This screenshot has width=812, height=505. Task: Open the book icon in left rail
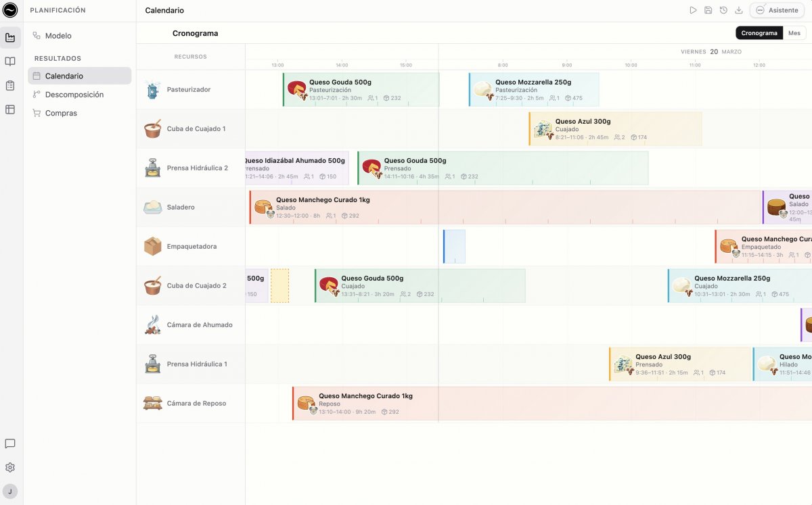click(x=10, y=62)
